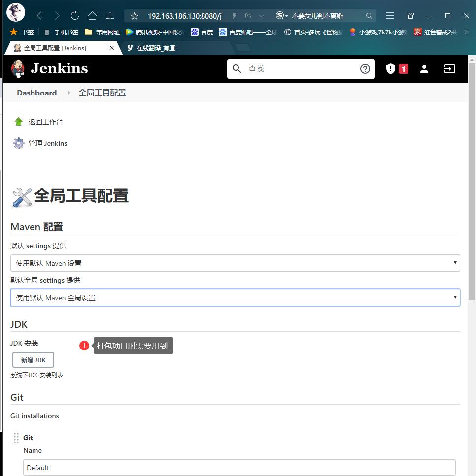The image size is (476, 476).
Task: Go to Dashboard breadcrumb
Action: [37, 93]
